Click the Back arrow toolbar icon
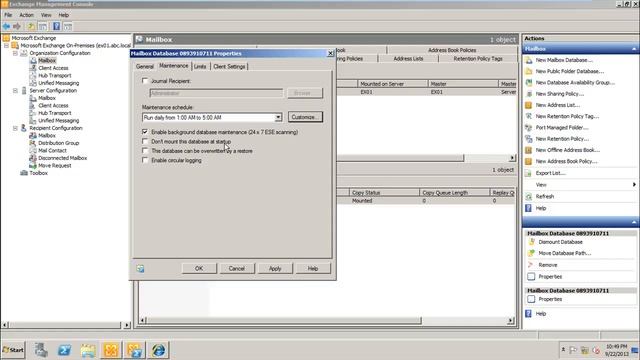Viewport: 640px width, 360px height. pos(7,27)
